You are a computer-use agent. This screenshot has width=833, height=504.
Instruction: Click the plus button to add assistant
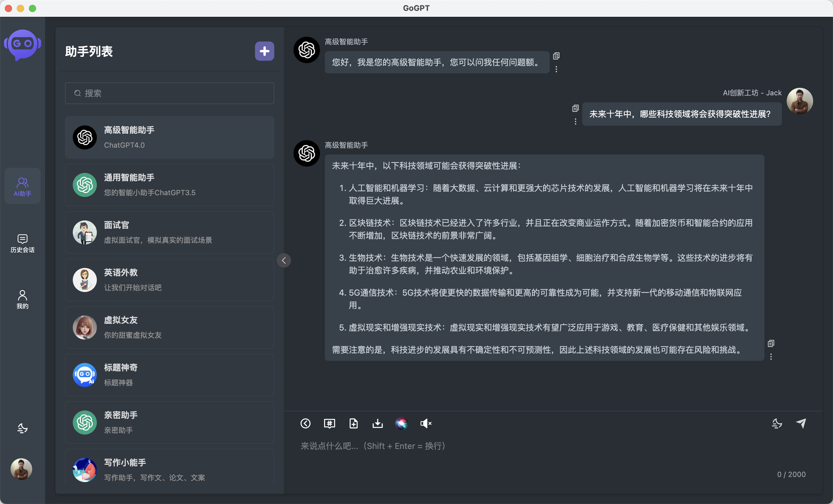(x=264, y=51)
